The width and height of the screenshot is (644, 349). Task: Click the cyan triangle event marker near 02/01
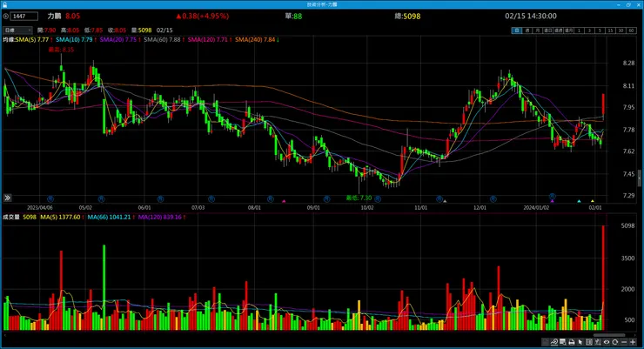coord(579,201)
